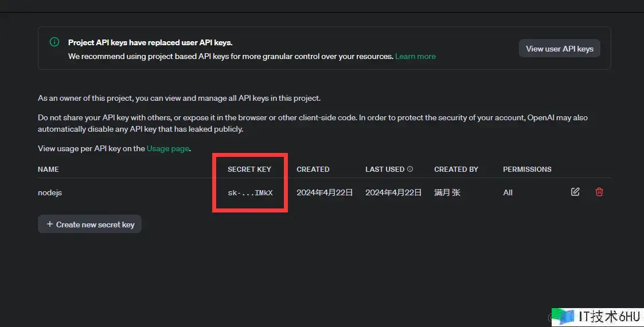Select the nodejs key name

tap(50, 192)
